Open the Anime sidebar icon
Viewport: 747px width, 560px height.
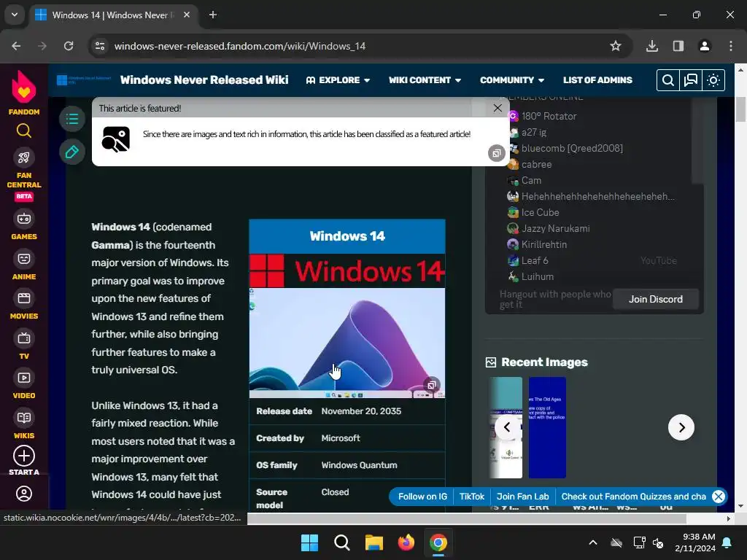click(x=24, y=259)
